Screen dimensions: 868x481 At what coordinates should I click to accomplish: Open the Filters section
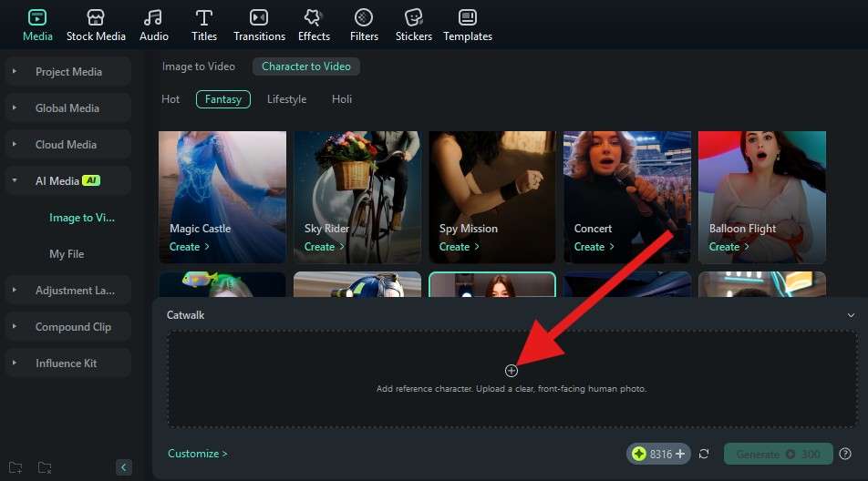(x=364, y=26)
